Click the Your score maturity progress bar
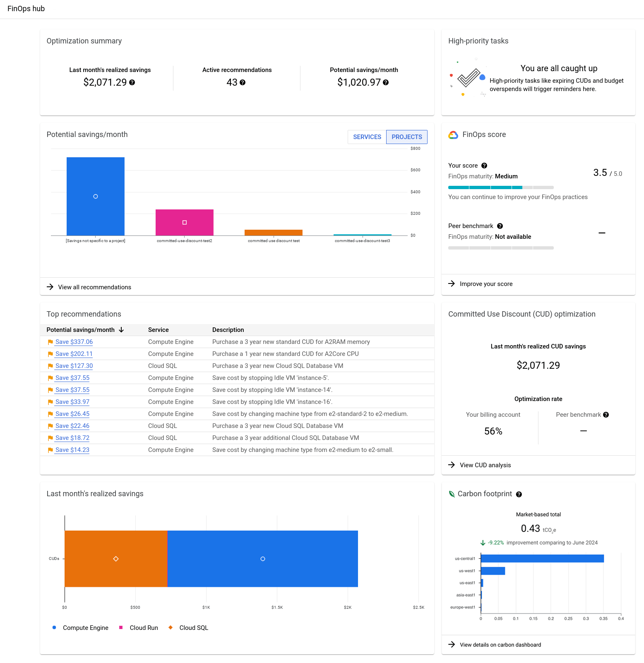 501,187
